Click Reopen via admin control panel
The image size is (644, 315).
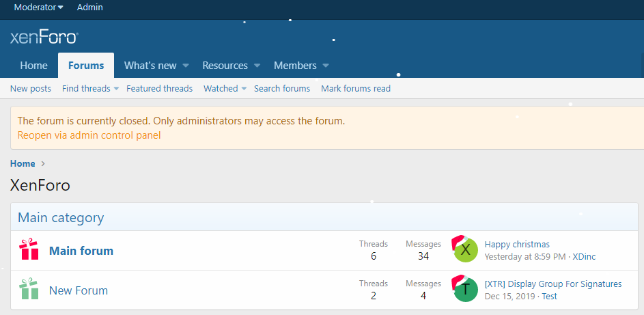point(89,135)
